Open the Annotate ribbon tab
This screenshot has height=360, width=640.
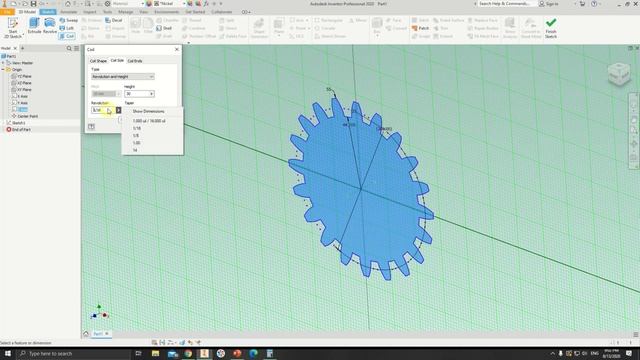coord(69,12)
